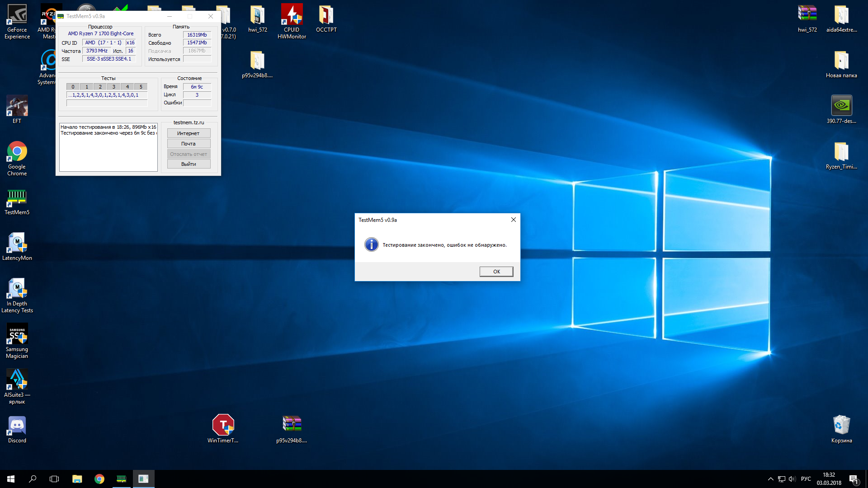The height and width of the screenshot is (488, 868).
Task: Open the Discord desktop icon
Action: pyautogui.click(x=17, y=426)
